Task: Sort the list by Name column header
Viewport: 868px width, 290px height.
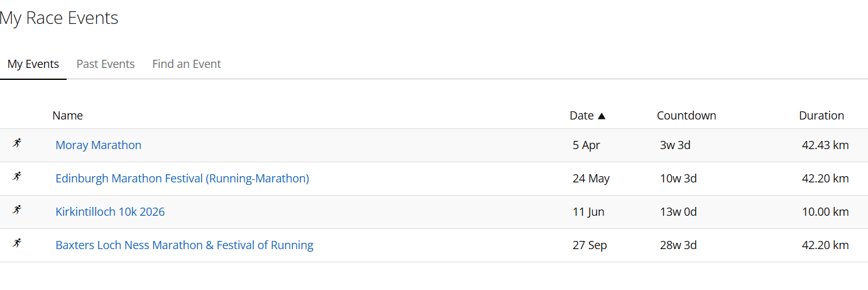Action: [x=67, y=116]
